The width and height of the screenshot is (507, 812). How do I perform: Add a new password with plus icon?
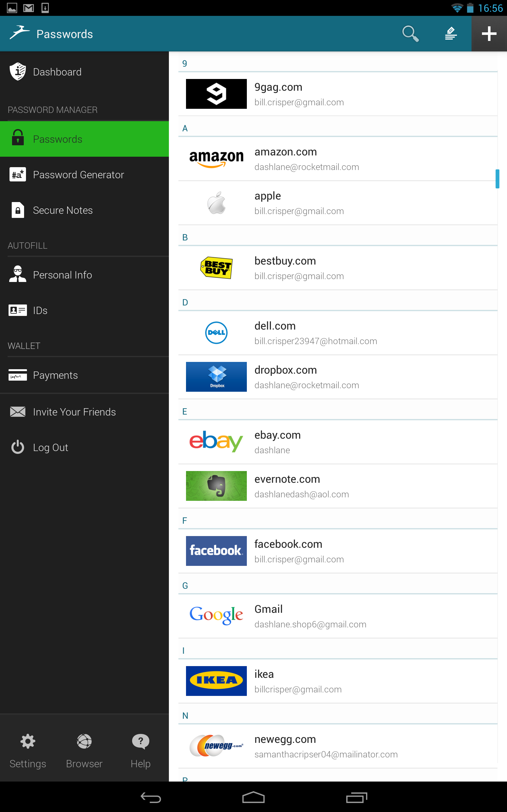(x=489, y=34)
